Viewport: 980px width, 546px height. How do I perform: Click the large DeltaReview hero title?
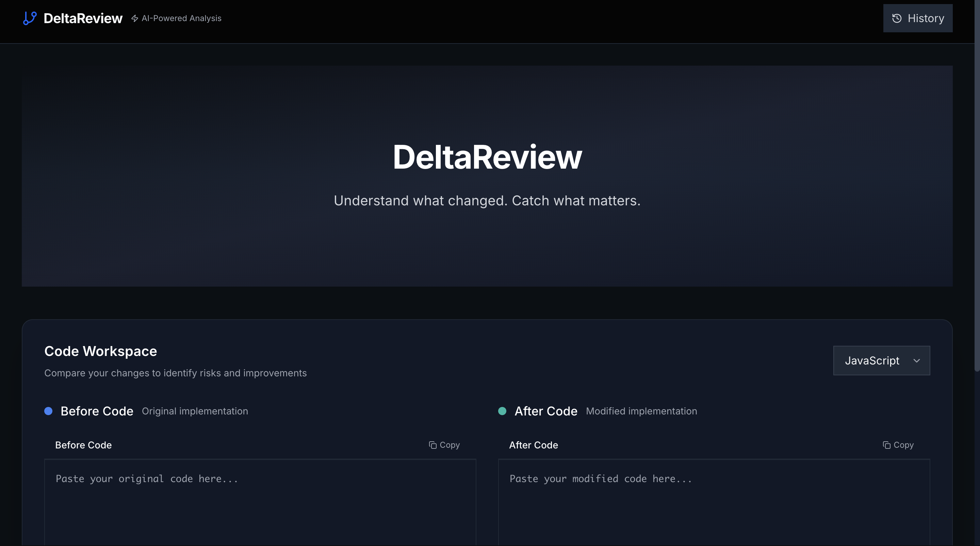(487, 157)
